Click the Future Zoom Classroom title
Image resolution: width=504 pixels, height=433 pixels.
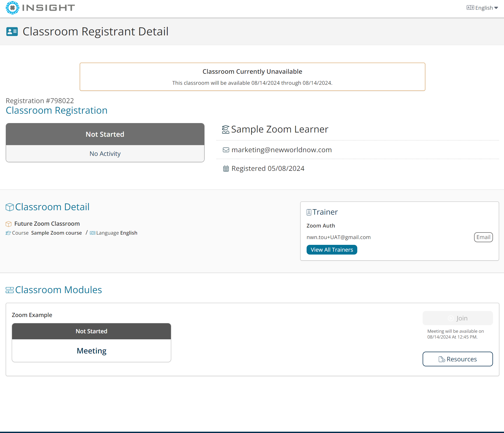[x=47, y=224]
